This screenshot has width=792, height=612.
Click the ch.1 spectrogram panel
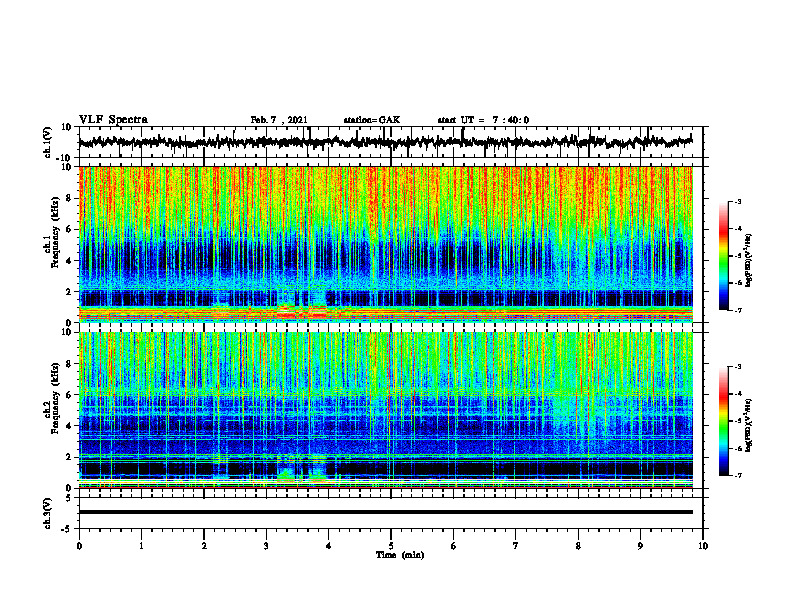[x=385, y=244]
